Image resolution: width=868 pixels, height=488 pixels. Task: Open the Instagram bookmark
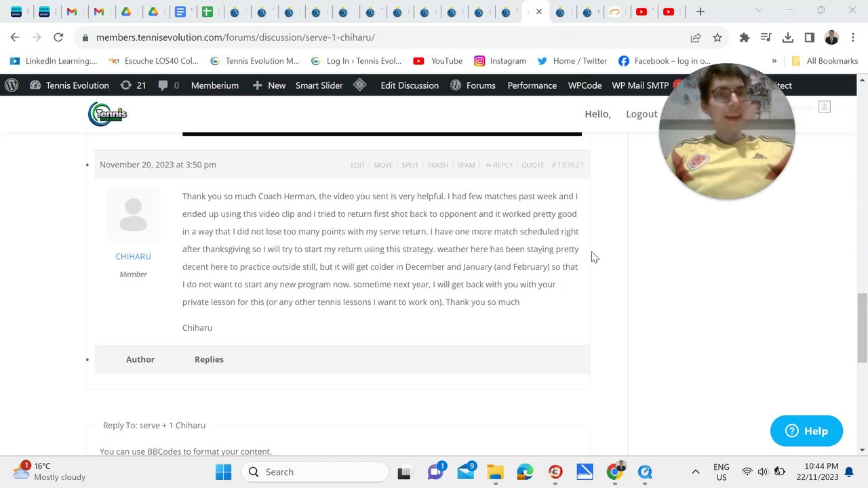[500, 61]
